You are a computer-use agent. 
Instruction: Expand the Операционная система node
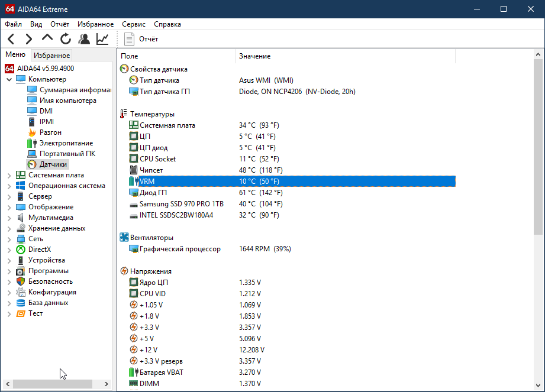(9, 186)
